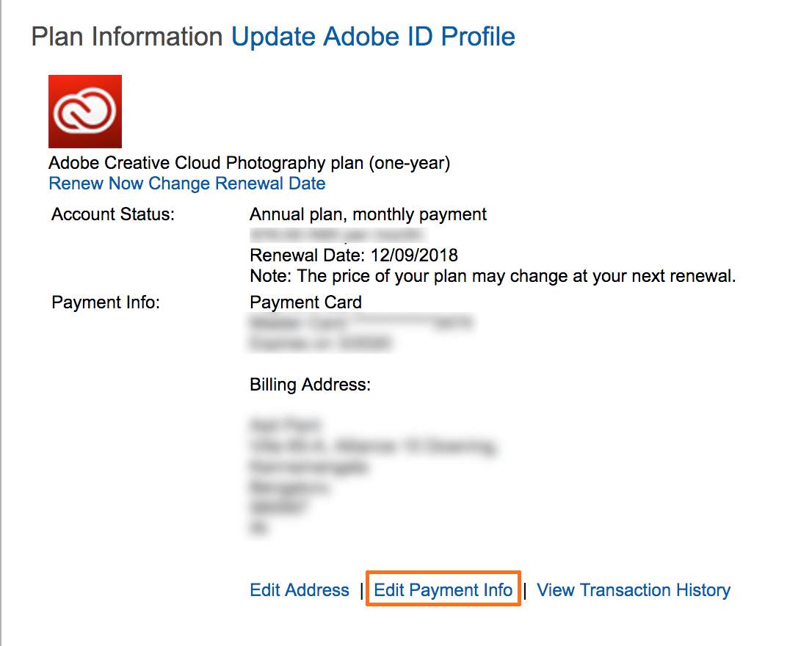Click the Plan Information heading
The image size is (812, 646).
pyautogui.click(x=127, y=36)
